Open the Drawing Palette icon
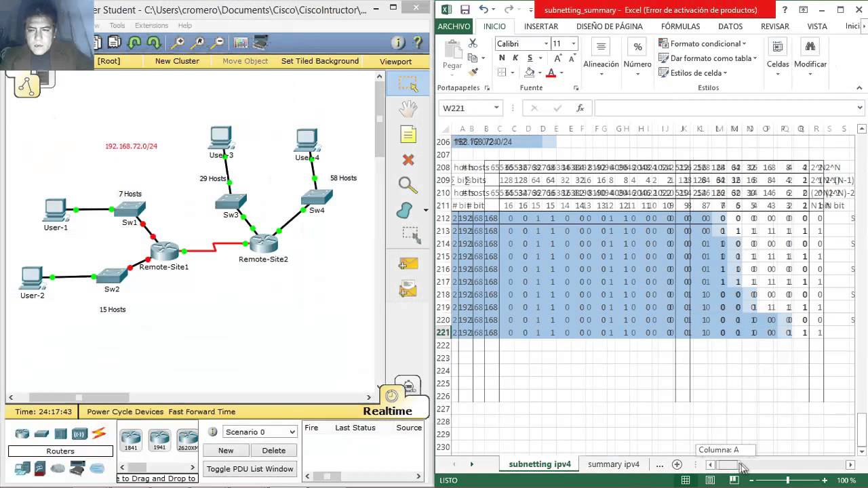This screenshot has width=868, height=488. [x=241, y=43]
